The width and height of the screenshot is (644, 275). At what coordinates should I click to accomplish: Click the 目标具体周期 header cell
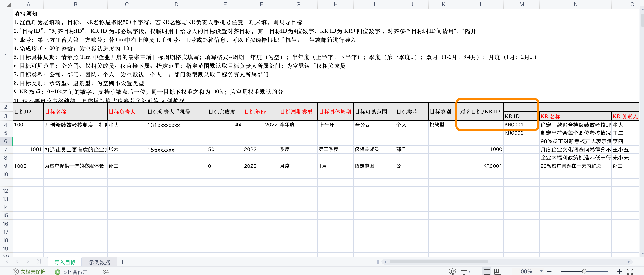pos(335,112)
